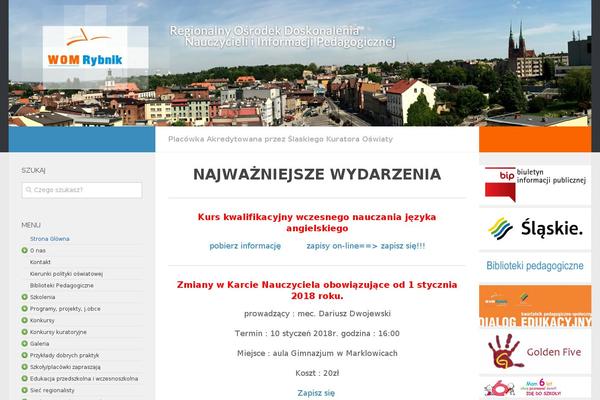Open Przykłady dobrych praktyk menu item
Image resolution: width=600 pixels, height=400 pixels.
click(64, 356)
